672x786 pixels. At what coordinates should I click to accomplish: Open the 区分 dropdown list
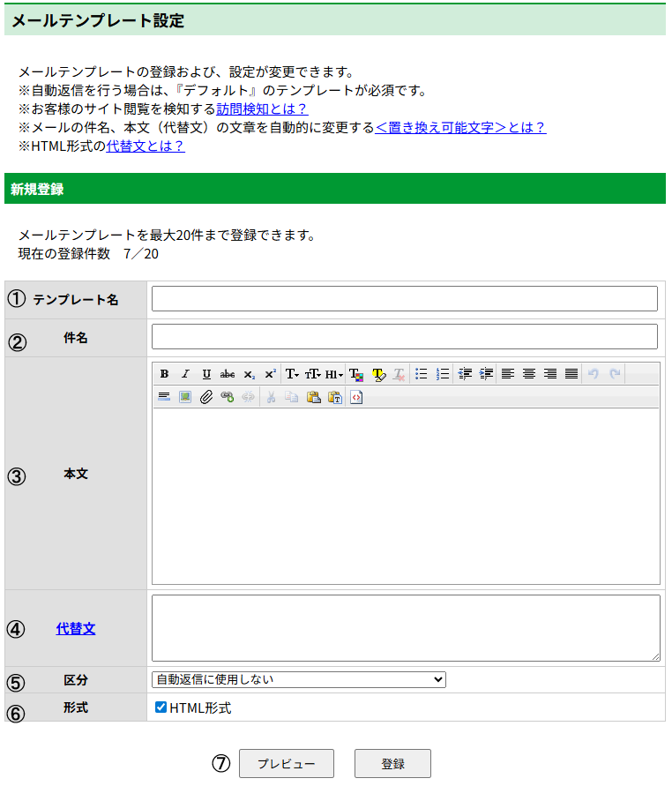299,679
